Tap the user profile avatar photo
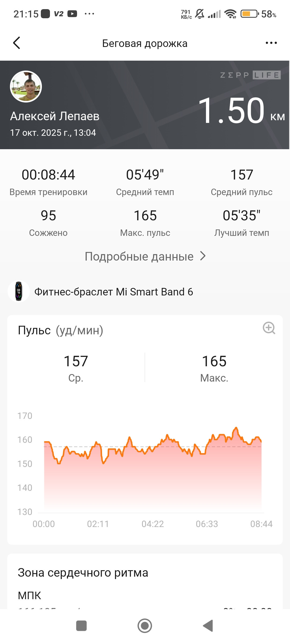The width and height of the screenshot is (290, 644). click(x=26, y=87)
